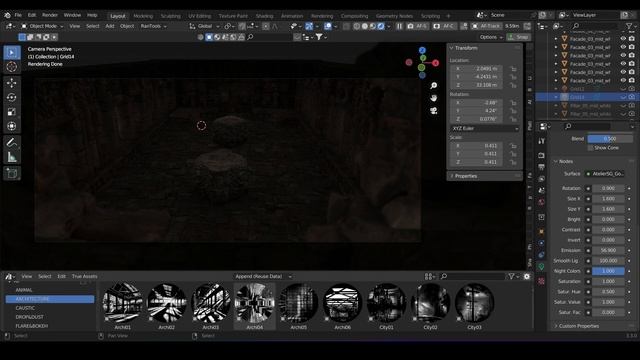Click the blue Z axis gizmo ball
Image resolution: width=640 pixels, height=360 pixels.
coord(422,50)
